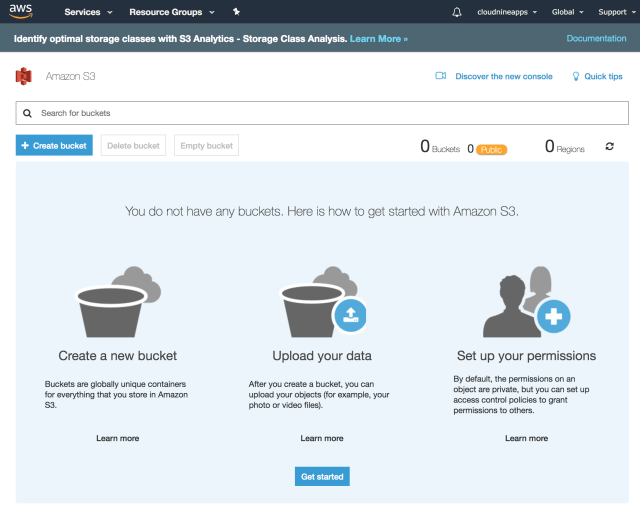The image size is (640, 509).
Task: Click the 'Set up your permissions' heading
Action: (x=527, y=356)
